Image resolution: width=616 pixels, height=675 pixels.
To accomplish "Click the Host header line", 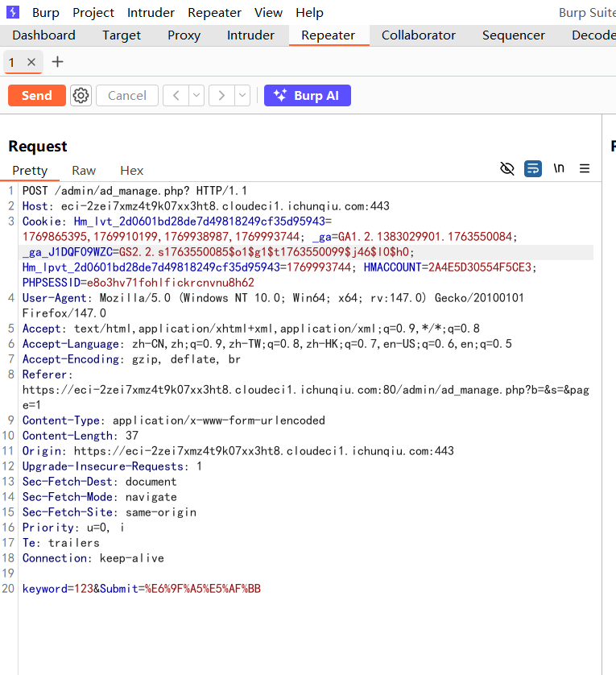I will [x=206, y=206].
